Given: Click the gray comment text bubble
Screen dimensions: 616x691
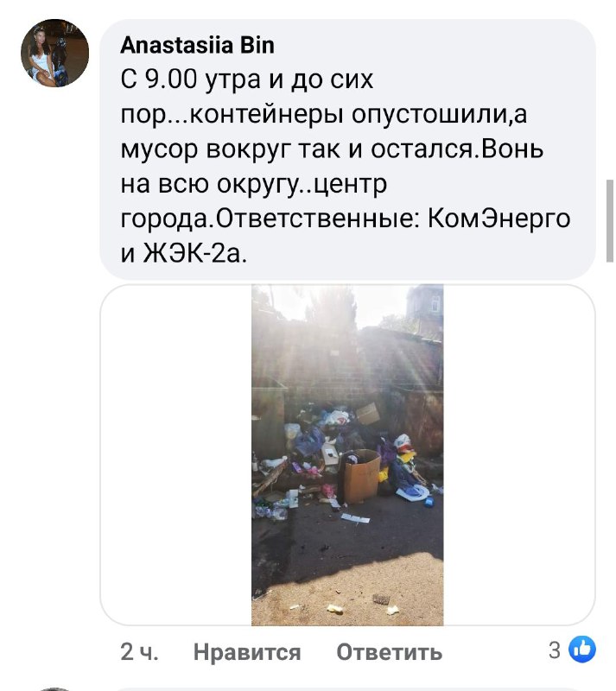Looking at the screenshot, I should [x=347, y=149].
